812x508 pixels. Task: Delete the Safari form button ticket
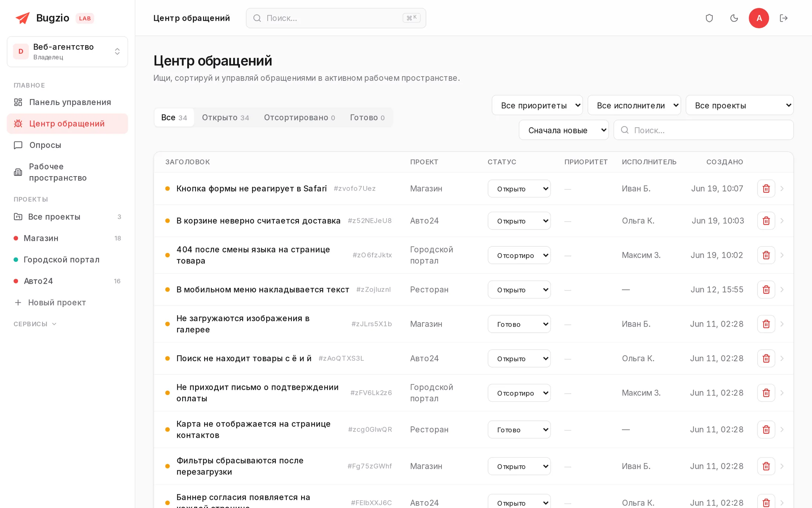pyautogui.click(x=766, y=189)
